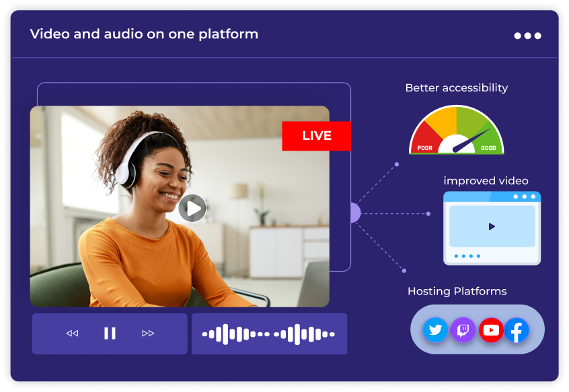Click the Facebook platform icon
569x392 pixels.
518,330
